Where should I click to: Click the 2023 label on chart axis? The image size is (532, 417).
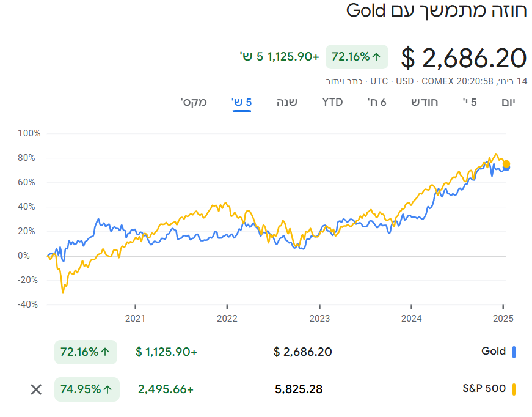pyautogui.click(x=319, y=318)
